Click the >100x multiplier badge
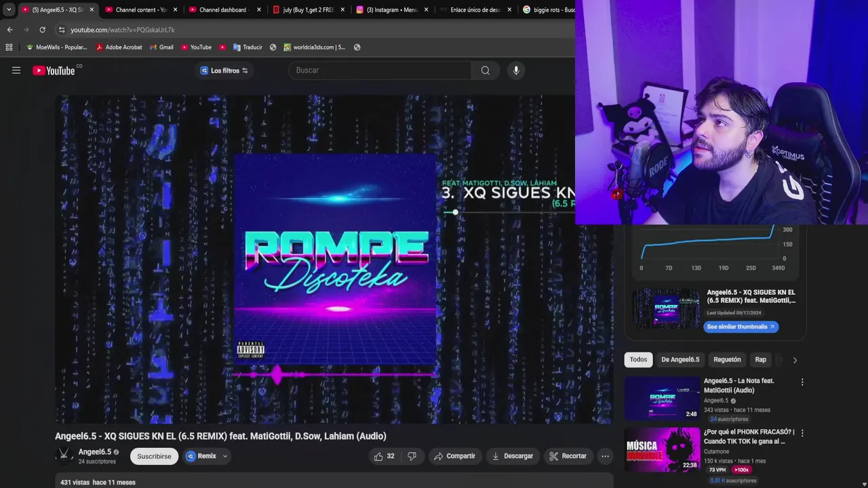Screen dimensions: 868x488 click(741, 470)
